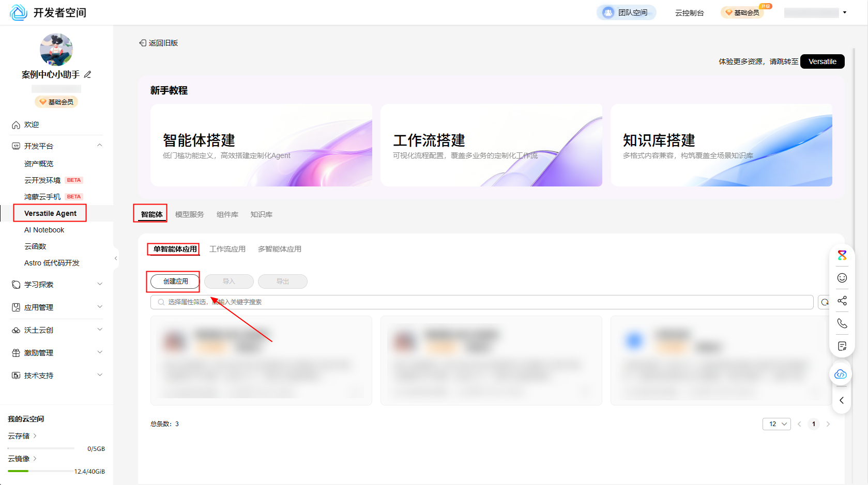Open the 智能体搭建 tutorial card
Viewport: 868px width, 485px height.
(x=261, y=145)
